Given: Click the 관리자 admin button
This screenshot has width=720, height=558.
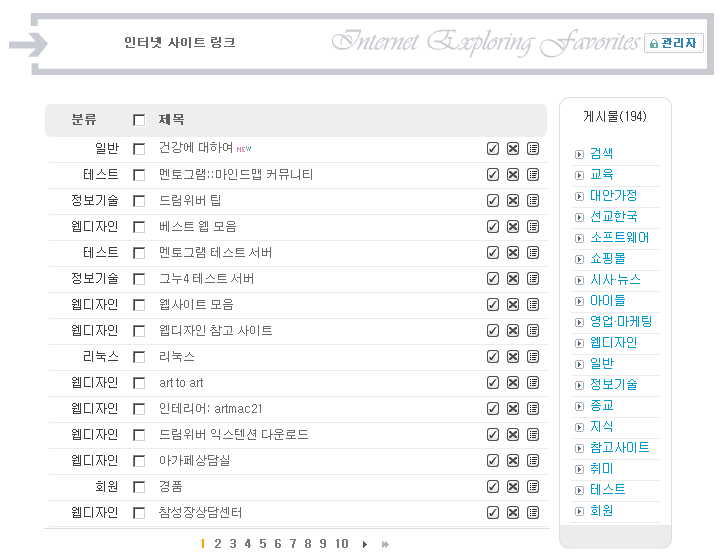Looking at the screenshot, I should coord(674,43).
